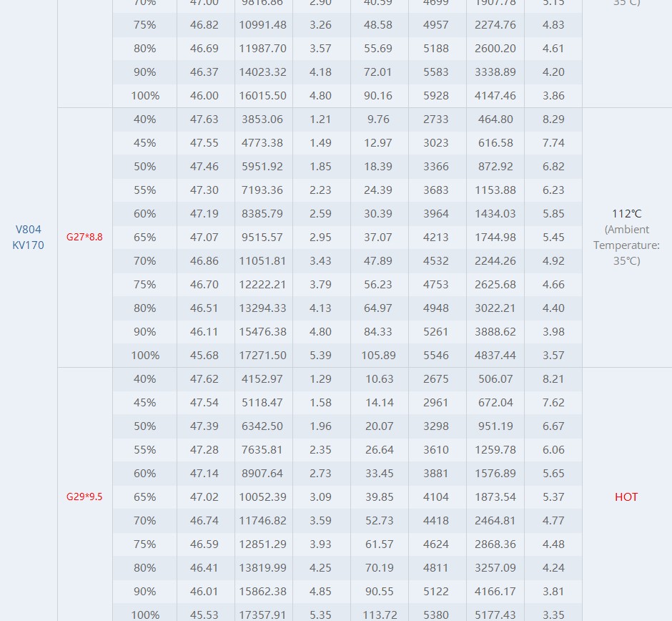Image resolution: width=672 pixels, height=621 pixels.
Task: Click the Ambient Temperature note below 112℃
Action: pos(626,245)
